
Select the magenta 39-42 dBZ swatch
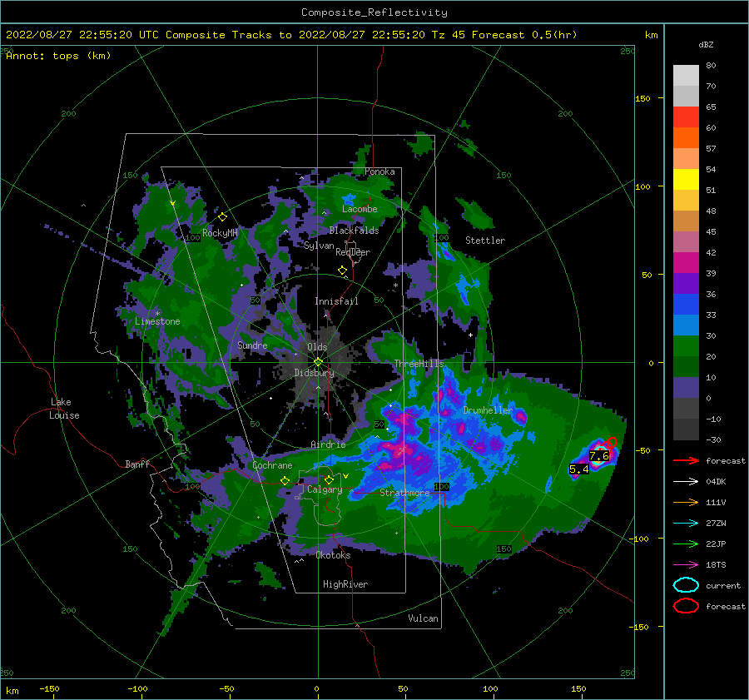click(686, 263)
